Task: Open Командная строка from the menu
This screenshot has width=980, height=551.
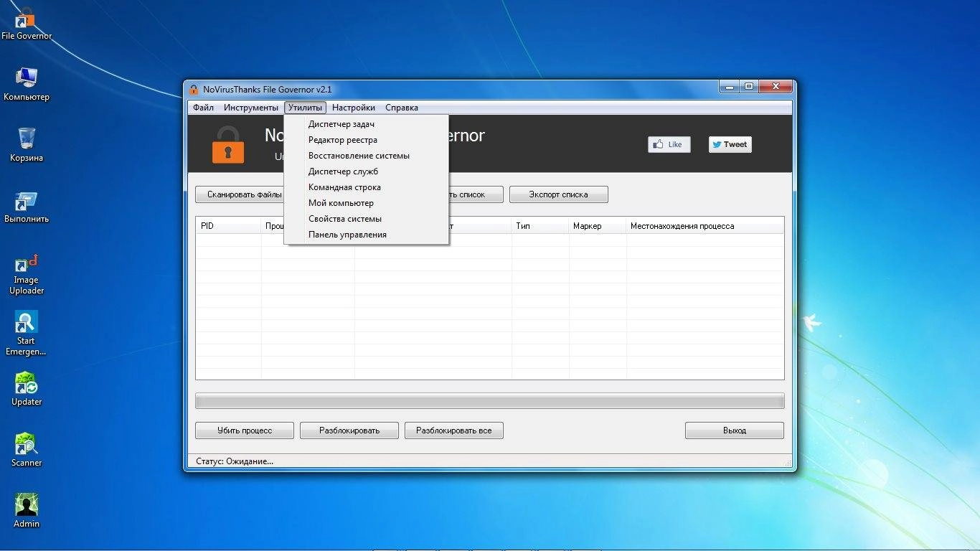Action: (367, 187)
